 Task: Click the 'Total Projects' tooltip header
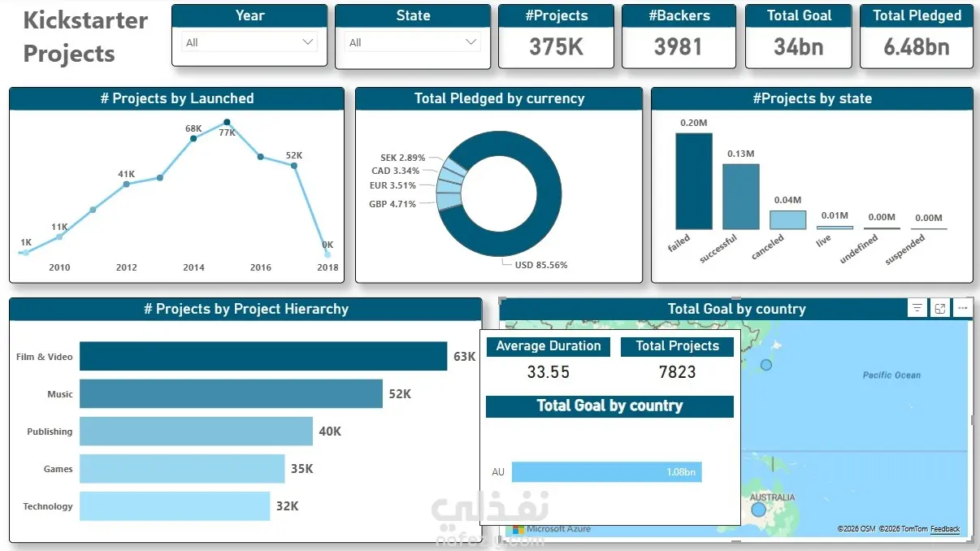[x=677, y=345]
